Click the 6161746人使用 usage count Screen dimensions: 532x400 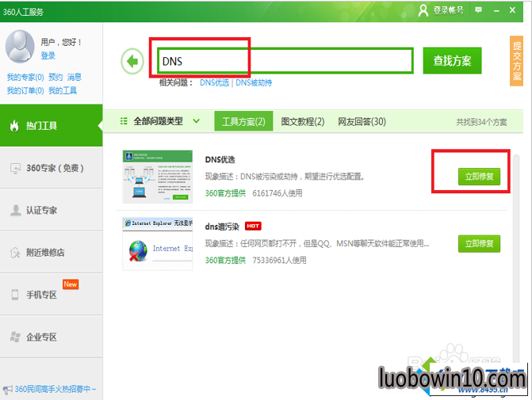[277, 193]
